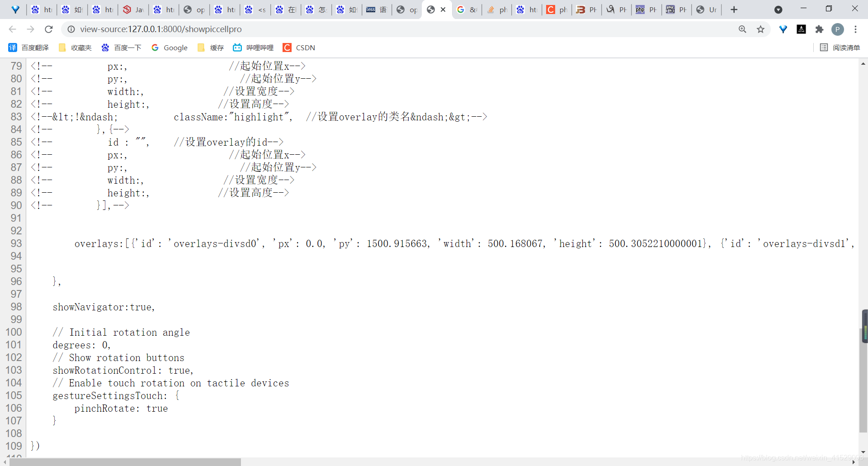This screenshot has width=868, height=466.
Task: Switch to the Baidu '在' tab
Action: [286, 10]
